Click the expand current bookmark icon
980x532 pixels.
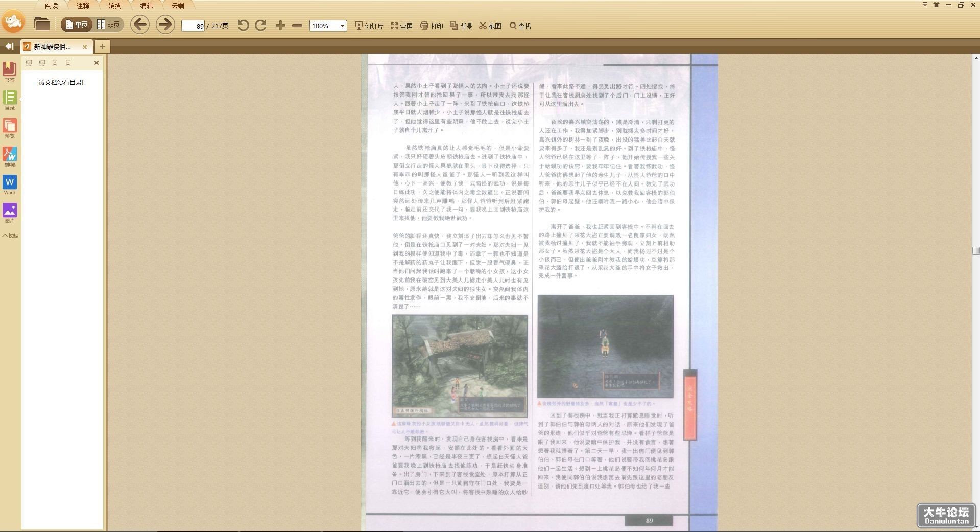tap(55, 63)
